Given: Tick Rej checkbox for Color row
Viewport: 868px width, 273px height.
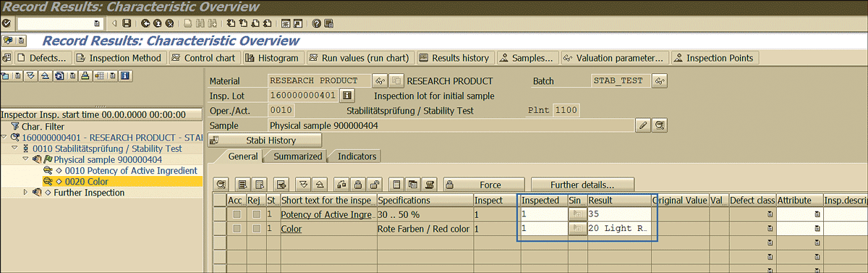Looking at the screenshot, I should pyautogui.click(x=256, y=229).
